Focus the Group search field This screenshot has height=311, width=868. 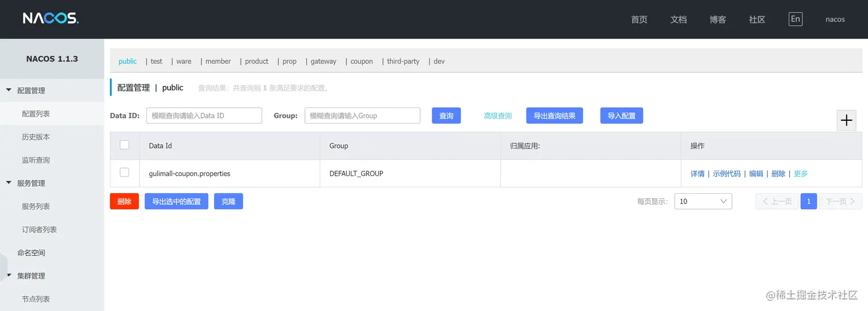coord(362,116)
